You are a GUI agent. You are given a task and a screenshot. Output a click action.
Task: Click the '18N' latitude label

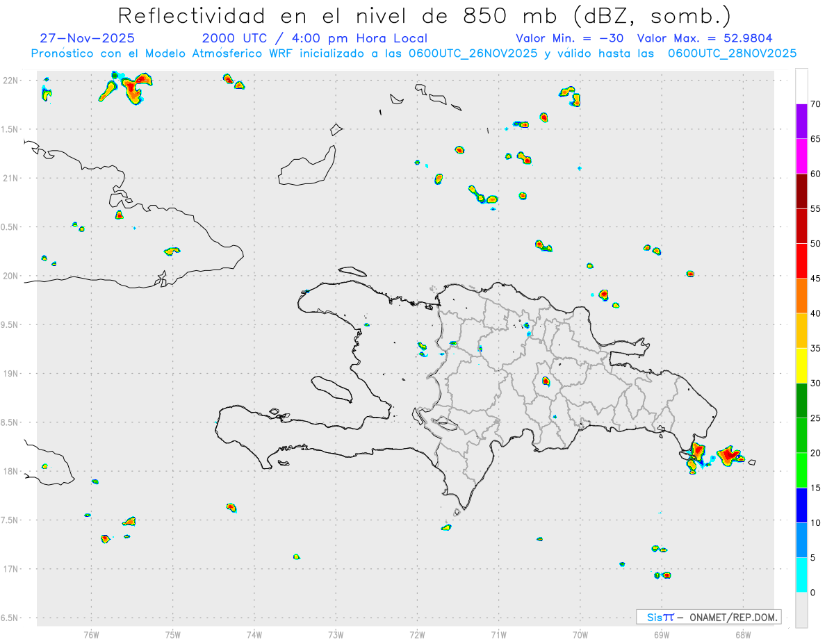[11, 472]
